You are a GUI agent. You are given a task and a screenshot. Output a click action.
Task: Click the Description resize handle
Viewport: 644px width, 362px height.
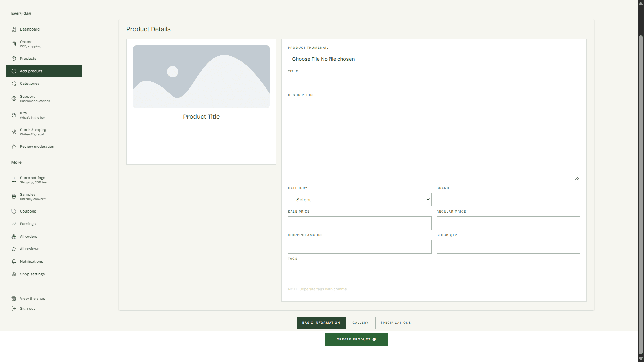577,178
